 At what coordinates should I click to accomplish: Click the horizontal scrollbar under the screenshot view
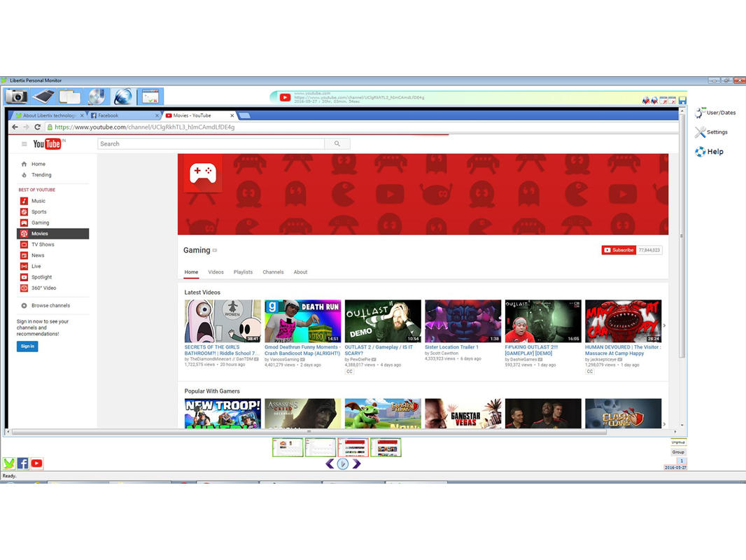pos(309,432)
